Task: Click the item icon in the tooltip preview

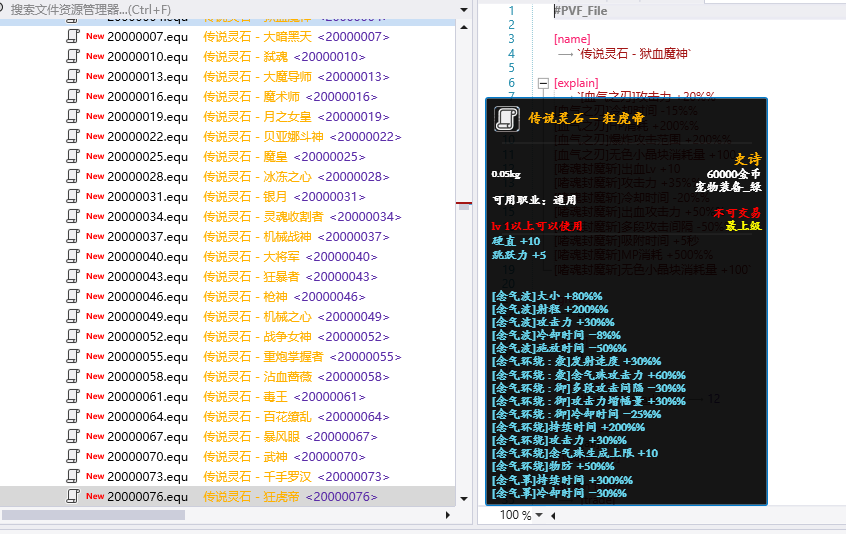Action: [506, 119]
